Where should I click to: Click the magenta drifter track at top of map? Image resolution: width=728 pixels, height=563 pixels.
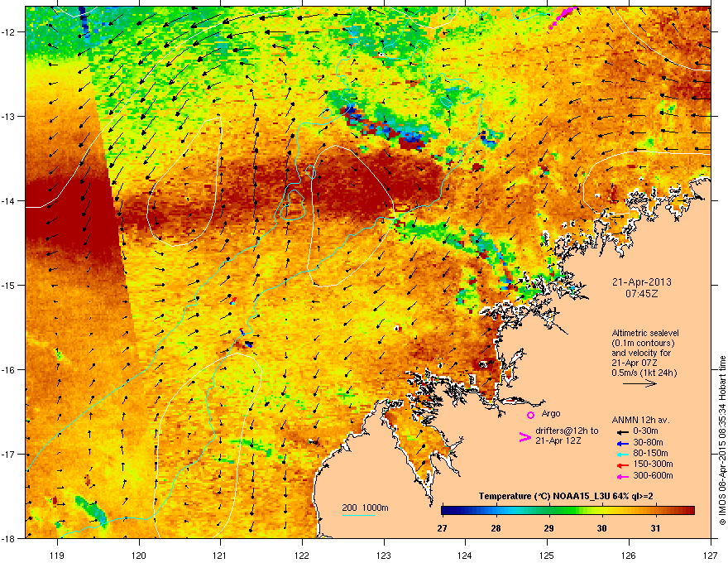coord(563,17)
